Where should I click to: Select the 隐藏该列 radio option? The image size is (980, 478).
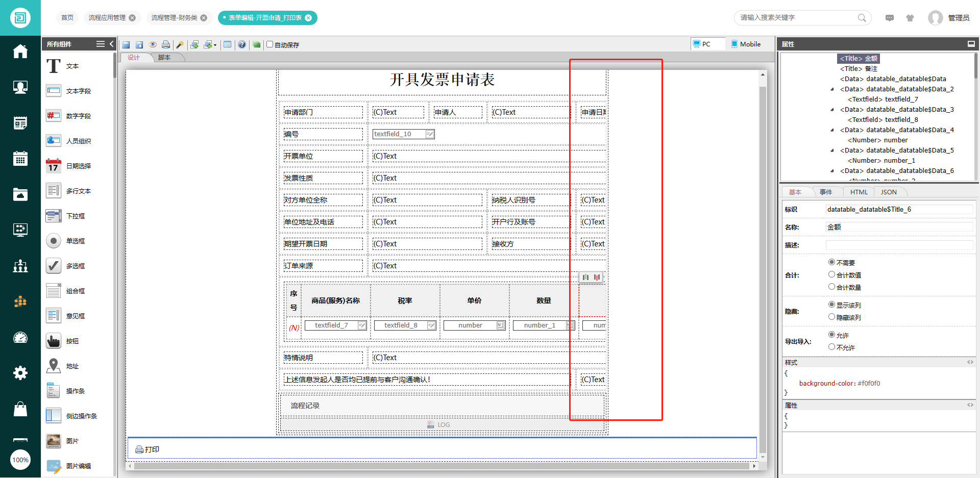(x=831, y=317)
